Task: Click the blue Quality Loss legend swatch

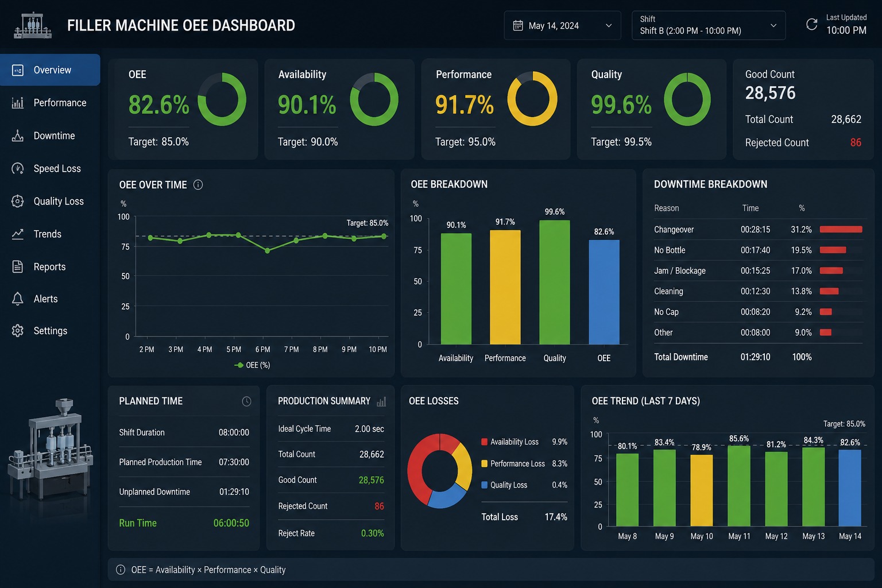Action: point(484,485)
